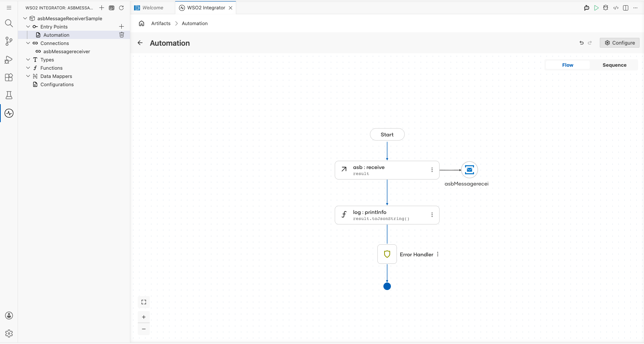Click the Error Handler label
The image size is (644, 344).
[x=416, y=254]
